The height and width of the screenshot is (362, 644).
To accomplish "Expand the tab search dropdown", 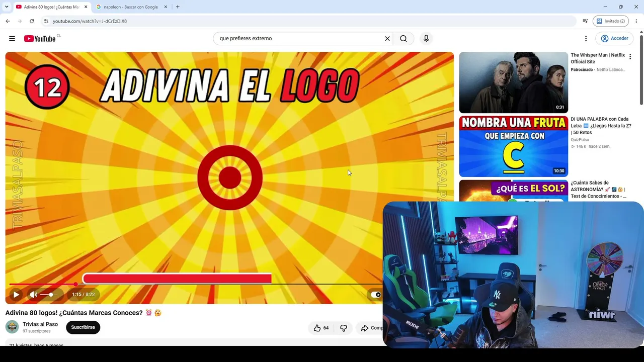I will tap(6, 7).
